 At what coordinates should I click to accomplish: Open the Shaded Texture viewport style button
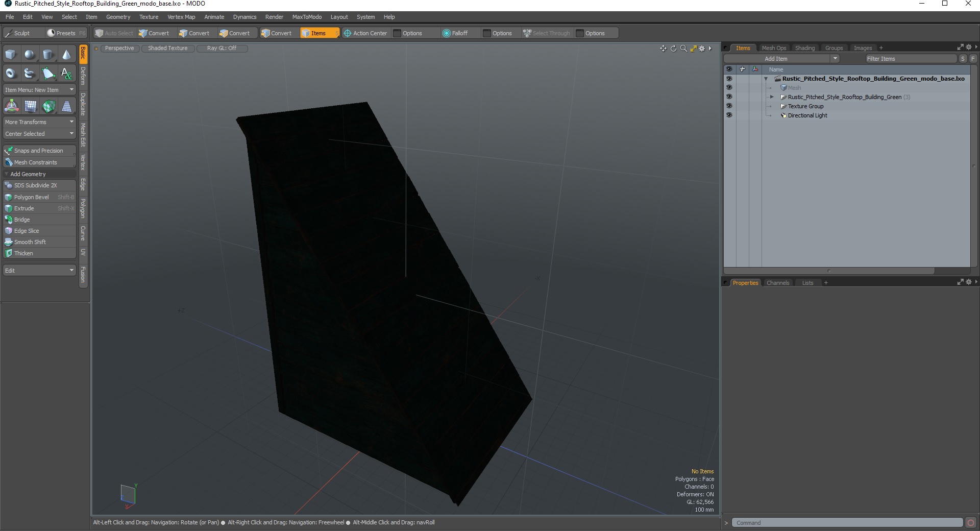click(168, 49)
